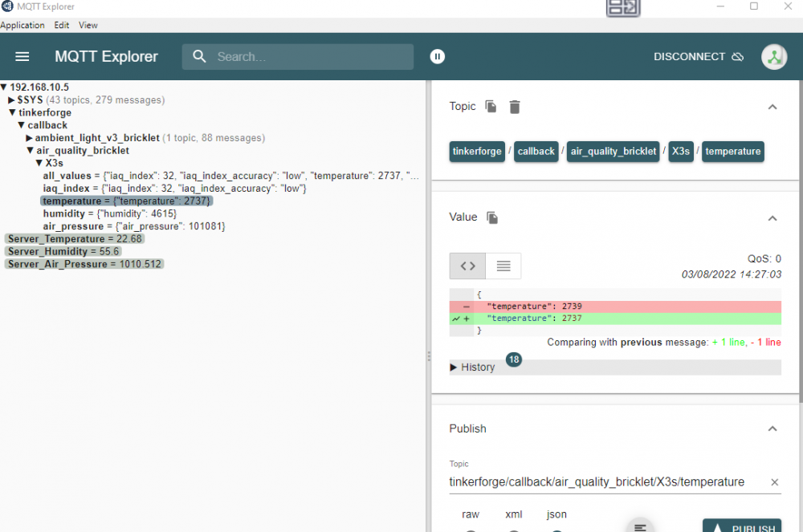Pause topic updates with pause icon
Screen dimensions: 803x532
[x=437, y=56]
